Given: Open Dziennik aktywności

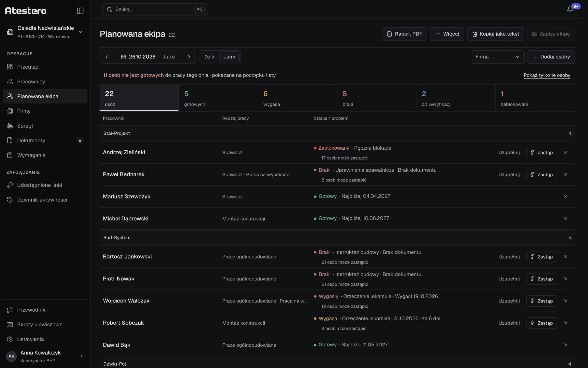Looking at the screenshot, I should pos(45,200).
